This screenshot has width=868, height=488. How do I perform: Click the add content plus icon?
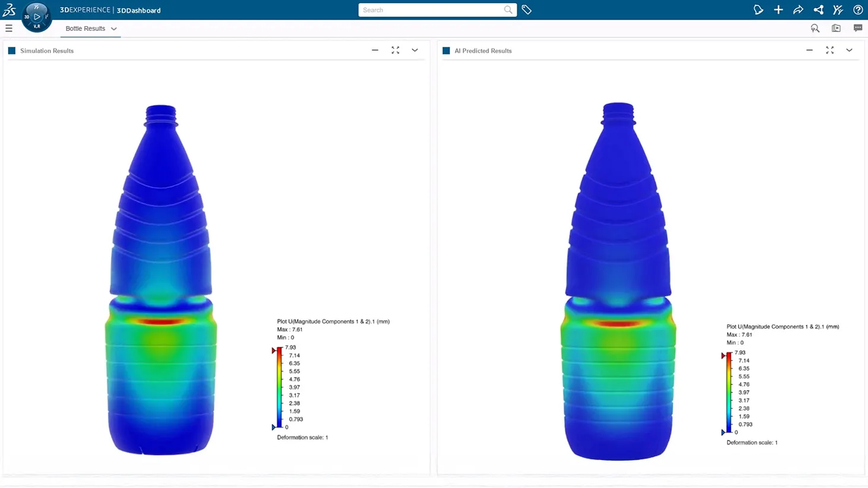click(778, 9)
